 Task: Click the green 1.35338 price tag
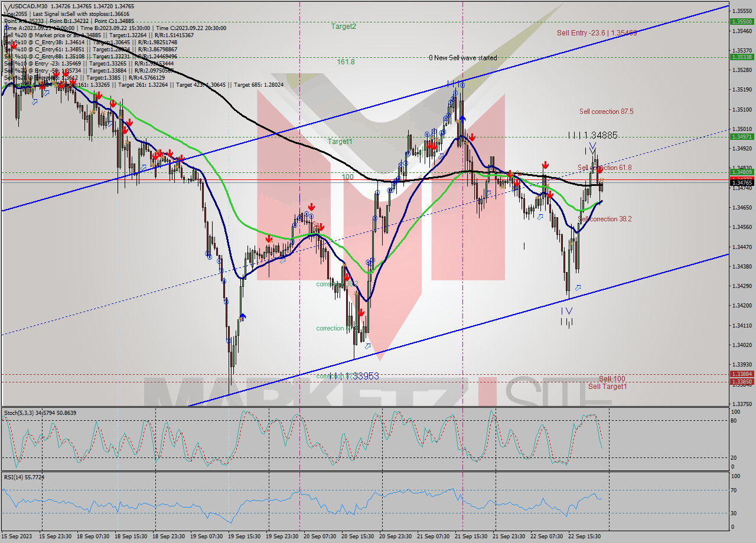741,57
